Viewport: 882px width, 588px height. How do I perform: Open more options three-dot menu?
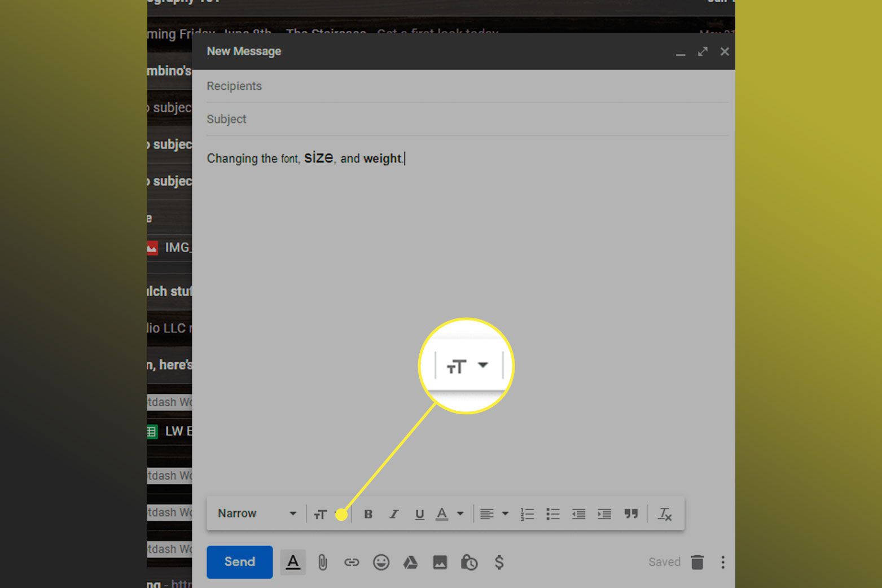tap(723, 562)
